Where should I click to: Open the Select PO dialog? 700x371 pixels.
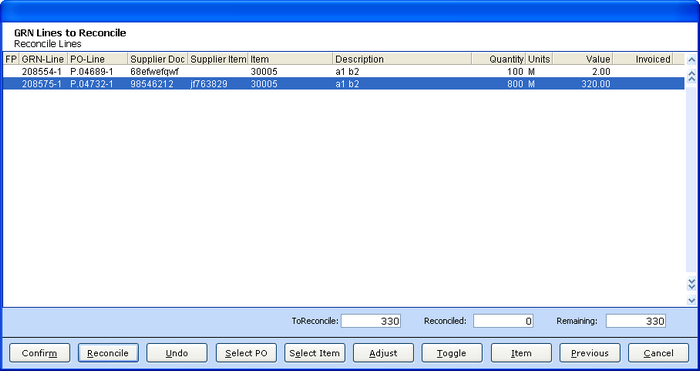246,353
